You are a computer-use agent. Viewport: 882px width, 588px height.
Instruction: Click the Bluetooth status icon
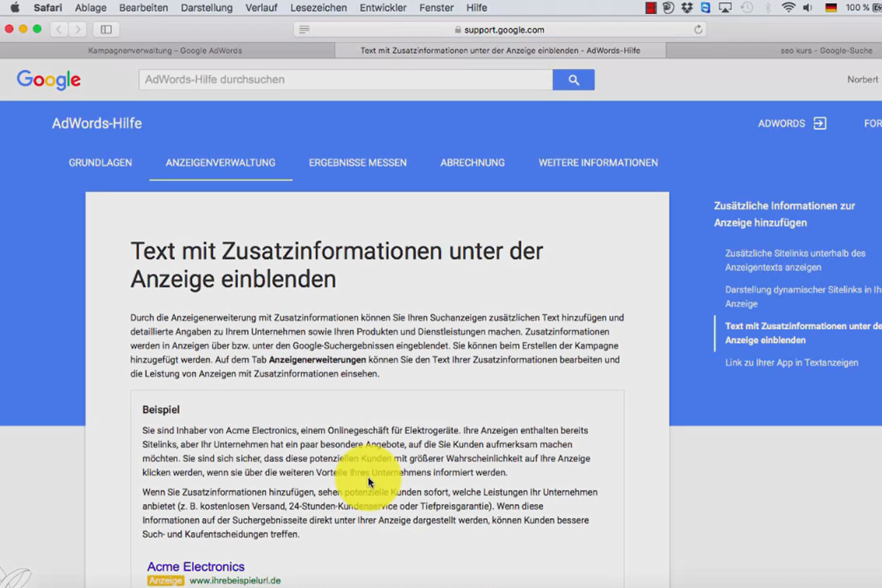pyautogui.click(x=769, y=8)
